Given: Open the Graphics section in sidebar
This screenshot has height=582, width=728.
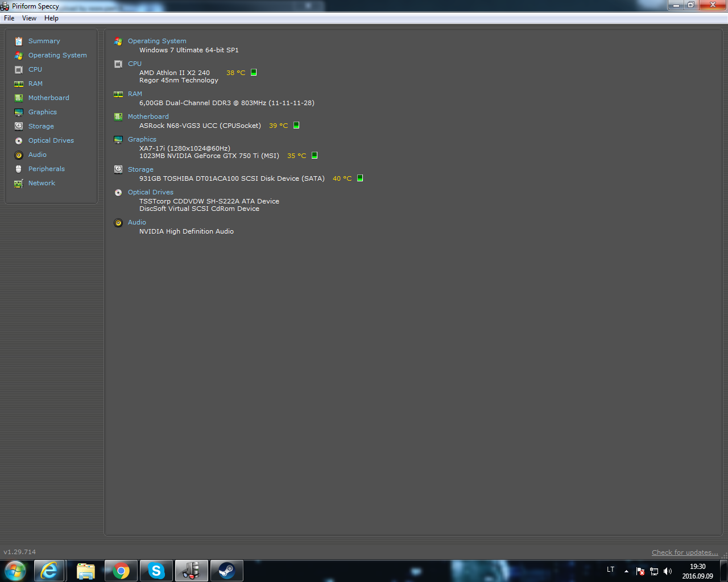Looking at the screenshot, I should pyautogui.click(x=43, y=112).
